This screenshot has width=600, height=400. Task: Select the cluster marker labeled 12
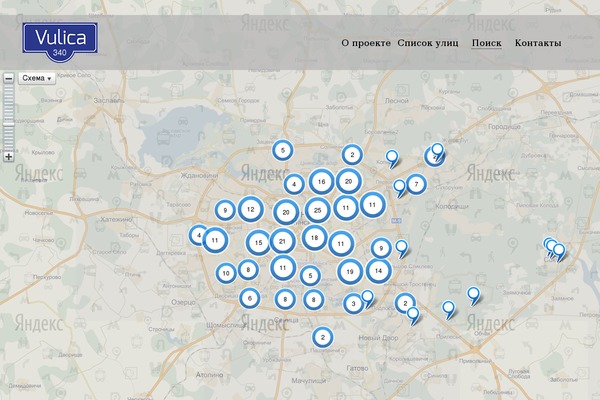pos(251,209)
